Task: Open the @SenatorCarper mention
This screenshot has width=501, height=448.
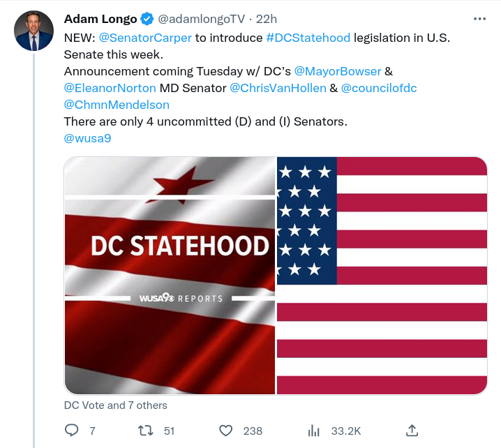Action: (145, 38)
